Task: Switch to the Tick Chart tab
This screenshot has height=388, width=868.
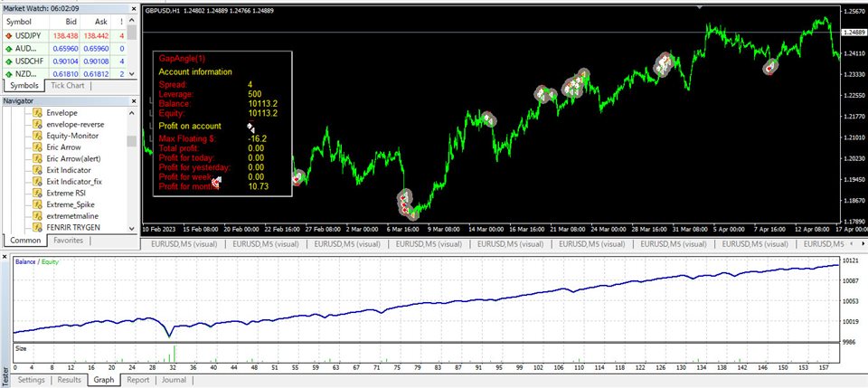Action: point(68,86)
